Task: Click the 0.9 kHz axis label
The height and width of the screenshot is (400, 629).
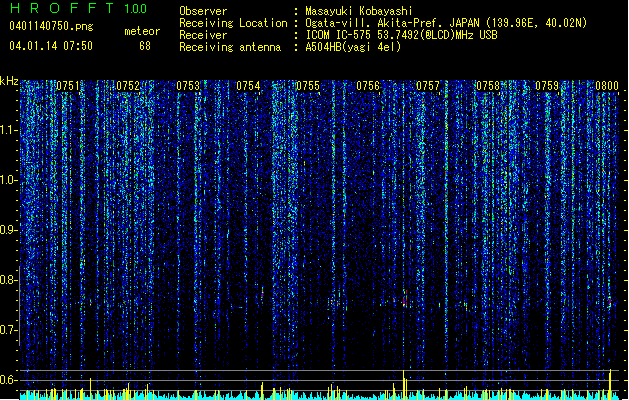Action: (9, 230)
